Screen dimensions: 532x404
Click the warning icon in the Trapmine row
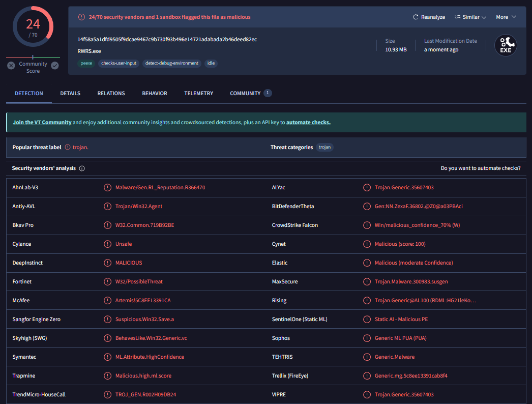coord(107,376)
